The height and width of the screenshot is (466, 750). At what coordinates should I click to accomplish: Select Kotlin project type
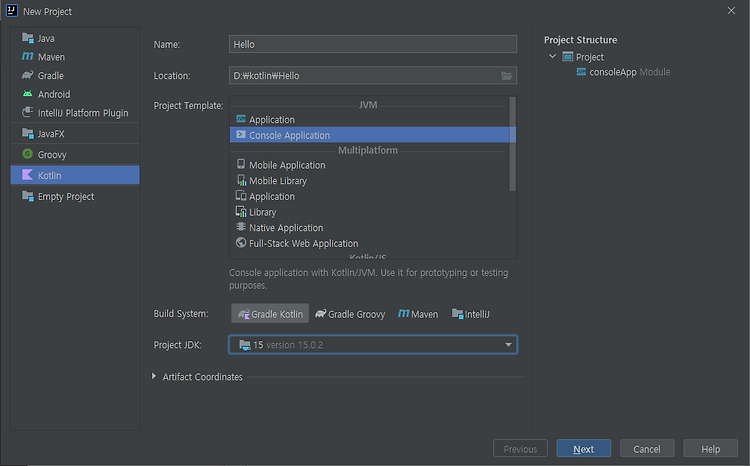(75, 175)
